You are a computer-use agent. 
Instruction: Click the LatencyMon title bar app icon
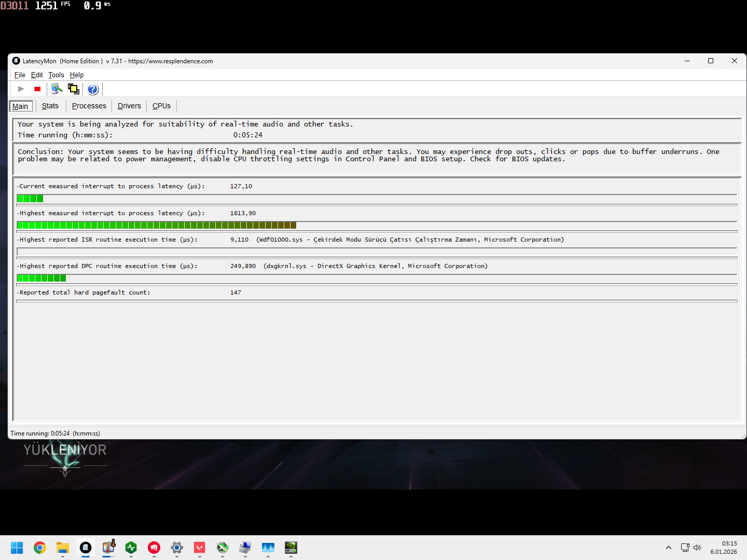tap(16, 61)
